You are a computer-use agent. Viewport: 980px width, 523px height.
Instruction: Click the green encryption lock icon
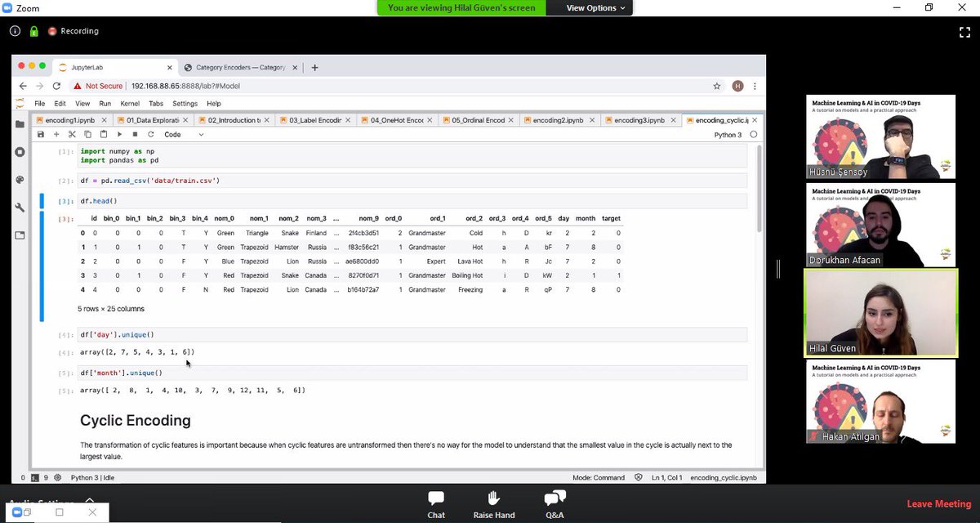click(x=34, y=31)
